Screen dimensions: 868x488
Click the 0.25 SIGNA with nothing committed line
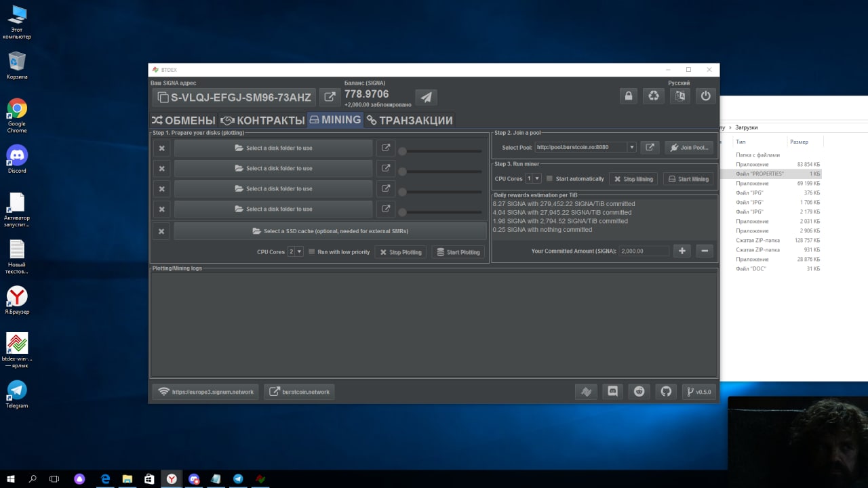tap(542, 230)
